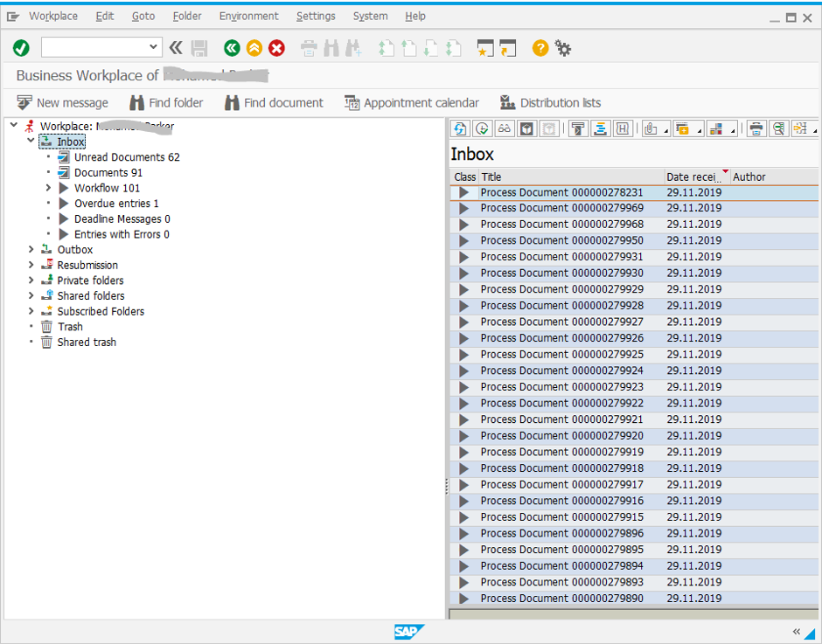Click the green Enter checkmark icon
Image resolution: width=822 pixels, height=644 pixels.
(21, 48)
